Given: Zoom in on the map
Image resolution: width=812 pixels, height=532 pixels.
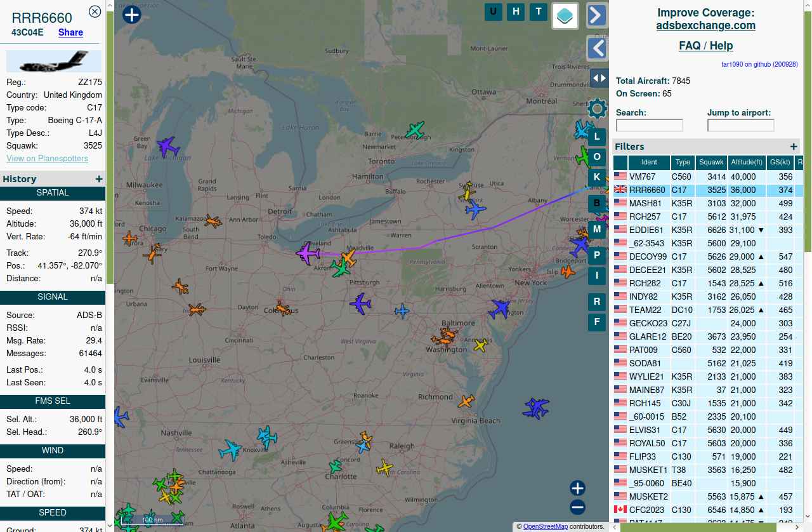Looking at the screenshot, I should [577, 488].
